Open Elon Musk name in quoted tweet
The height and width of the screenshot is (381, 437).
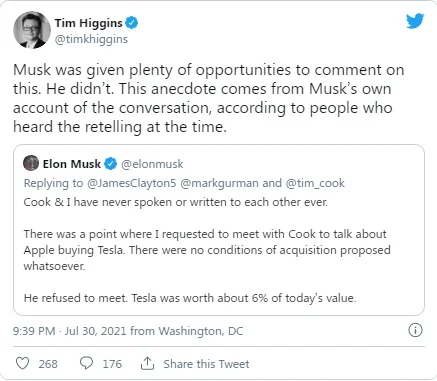72,164
